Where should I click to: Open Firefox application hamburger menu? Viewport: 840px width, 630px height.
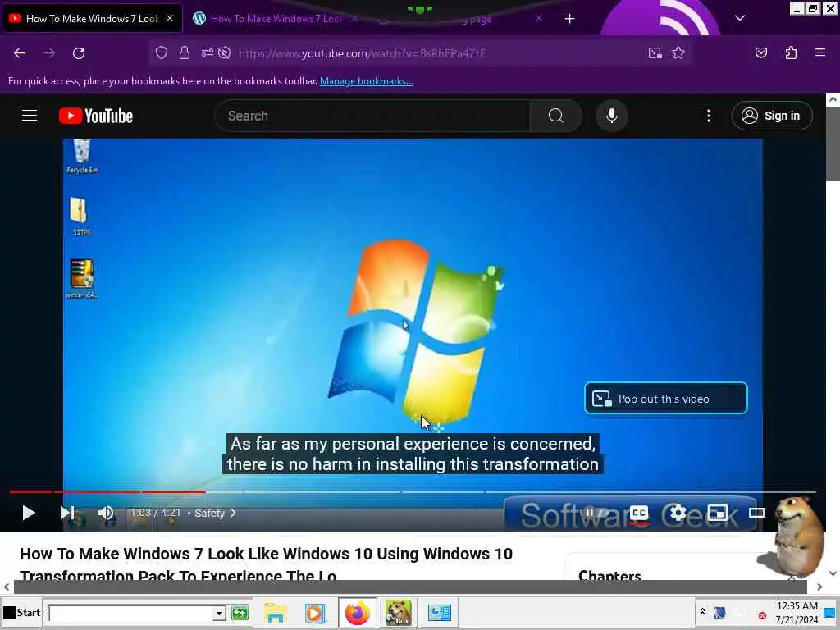coord(819,52)
